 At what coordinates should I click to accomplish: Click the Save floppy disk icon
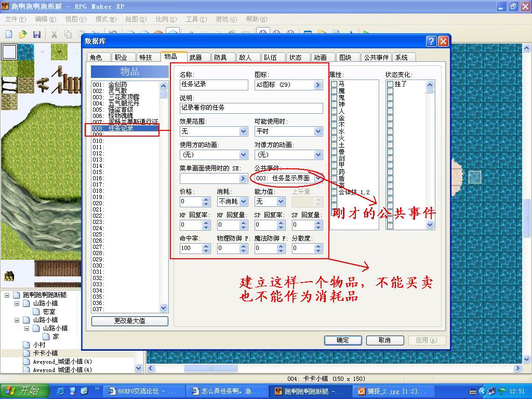click(37, 34)
